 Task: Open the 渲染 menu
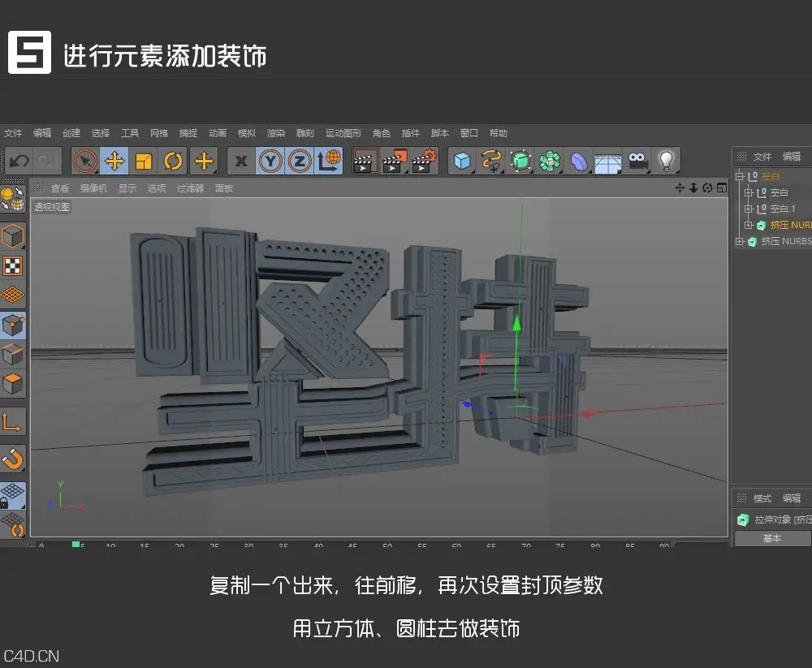click(276, 133)
